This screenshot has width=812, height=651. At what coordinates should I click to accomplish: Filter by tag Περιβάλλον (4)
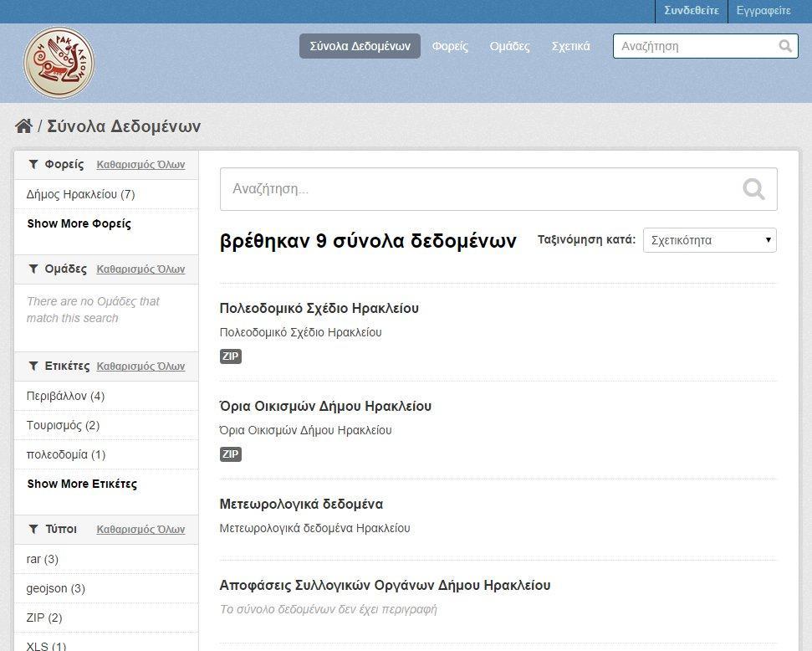coord(106,396)
